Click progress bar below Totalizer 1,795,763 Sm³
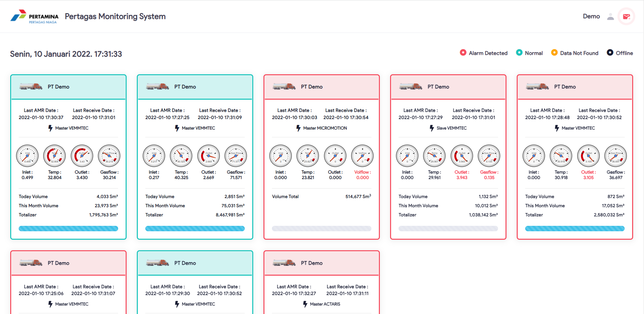Image resolution: width=644 pixels, height=314 pixels. (x=68, y=229)
